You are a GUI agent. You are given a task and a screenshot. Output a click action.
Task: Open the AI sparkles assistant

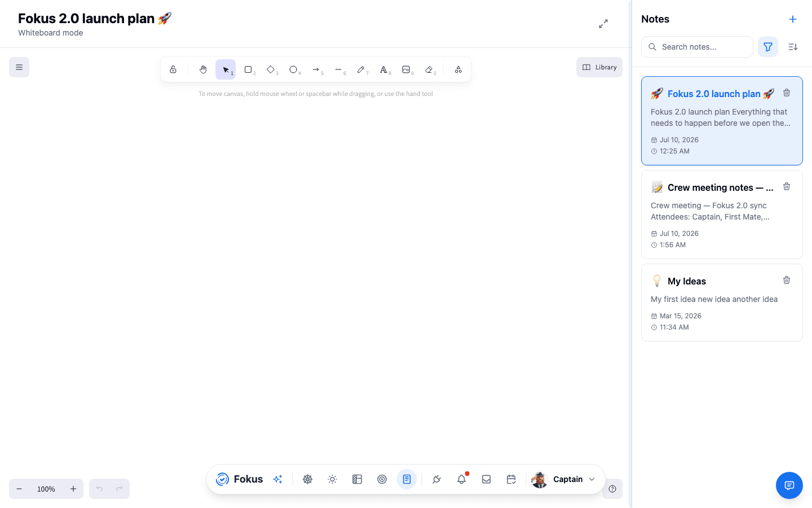click(x=277, y=479)
